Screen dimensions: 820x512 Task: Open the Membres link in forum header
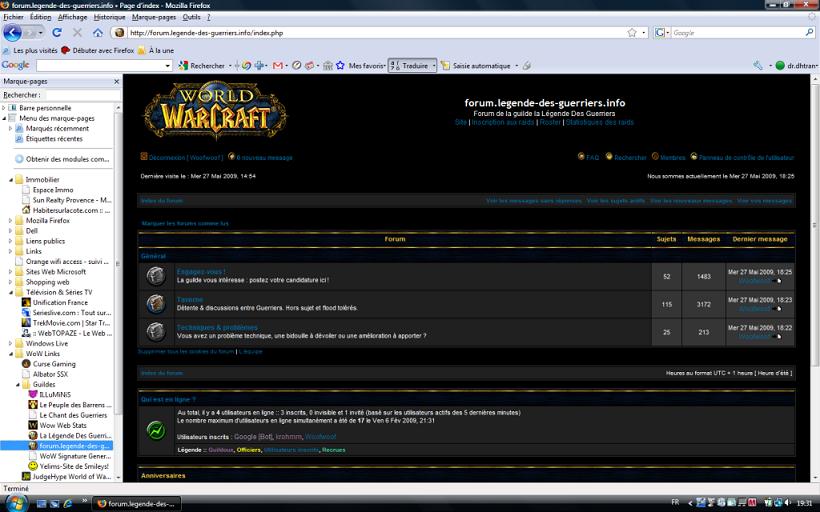point(672,157)
